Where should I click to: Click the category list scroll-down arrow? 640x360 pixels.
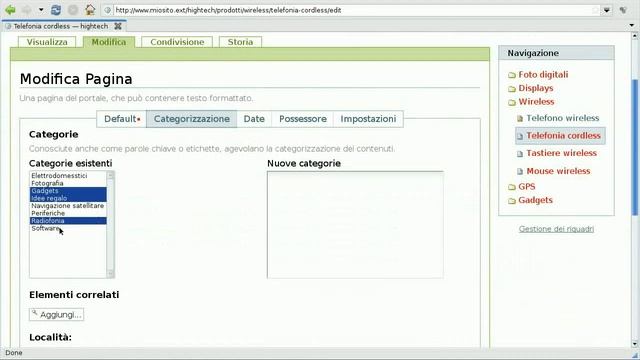(110, 273)
